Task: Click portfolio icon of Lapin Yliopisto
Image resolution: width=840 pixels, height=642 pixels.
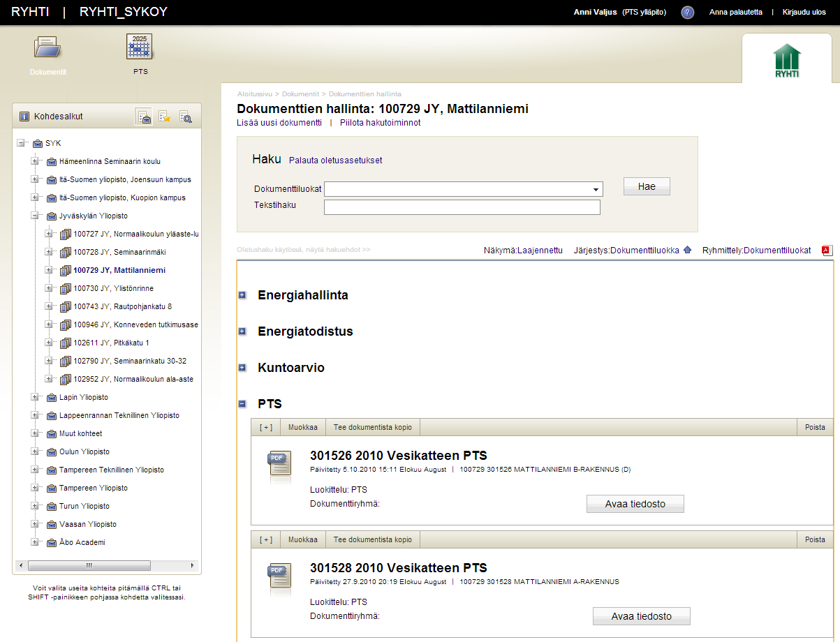Action: [x=52, y=397]
